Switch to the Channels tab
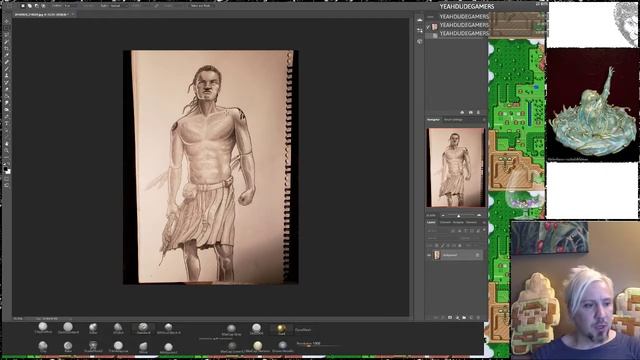 (445, 222)
